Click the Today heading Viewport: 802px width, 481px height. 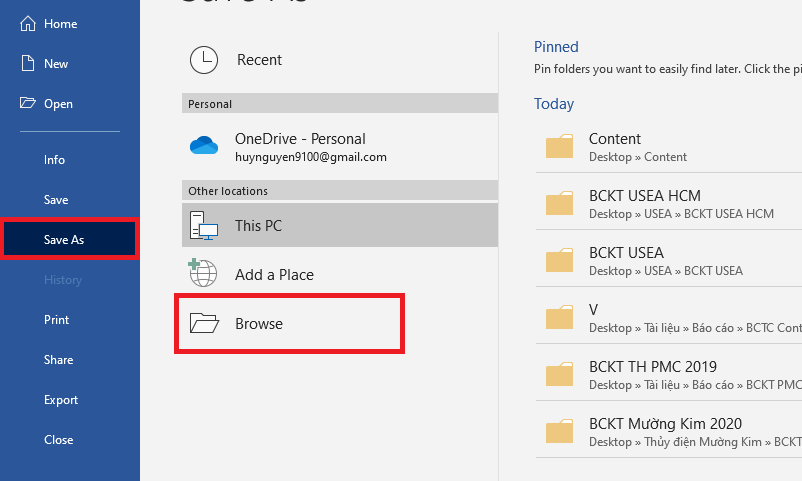pos(554,103)
